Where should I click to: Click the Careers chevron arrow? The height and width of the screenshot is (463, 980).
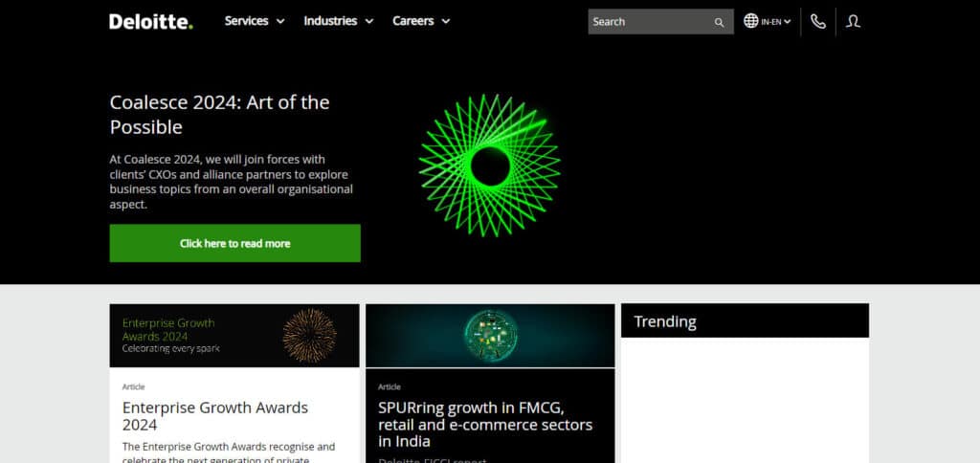pyautogui.click(x=445, y=21)
